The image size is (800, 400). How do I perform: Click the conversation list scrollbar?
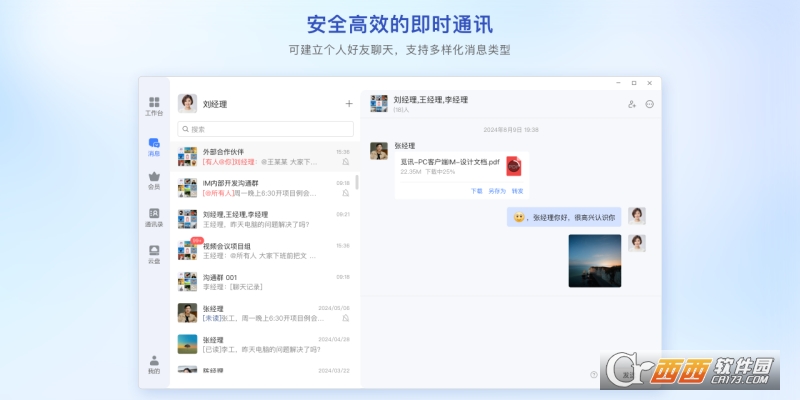357,181
